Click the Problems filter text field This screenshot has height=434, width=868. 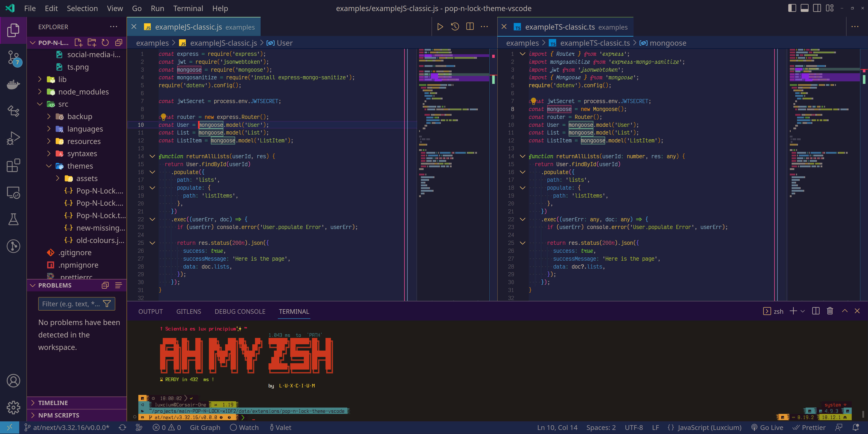pos(71,304)
